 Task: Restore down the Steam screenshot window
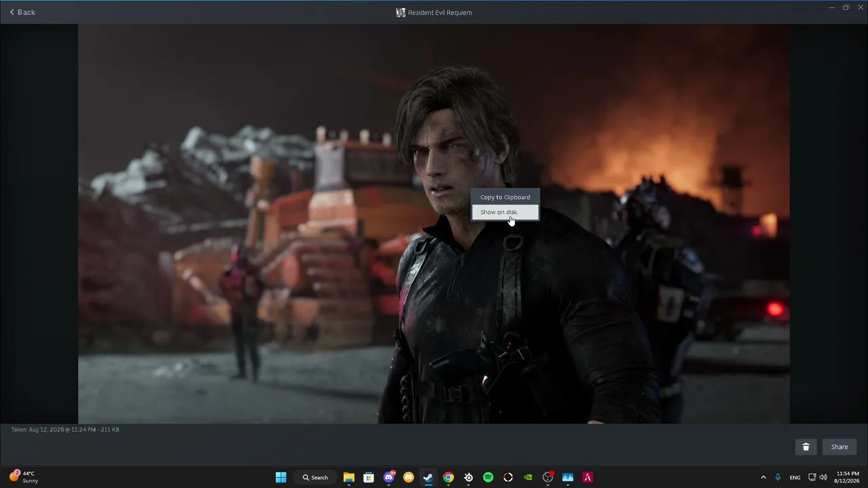pyautogui.click(x=846, y=7)
